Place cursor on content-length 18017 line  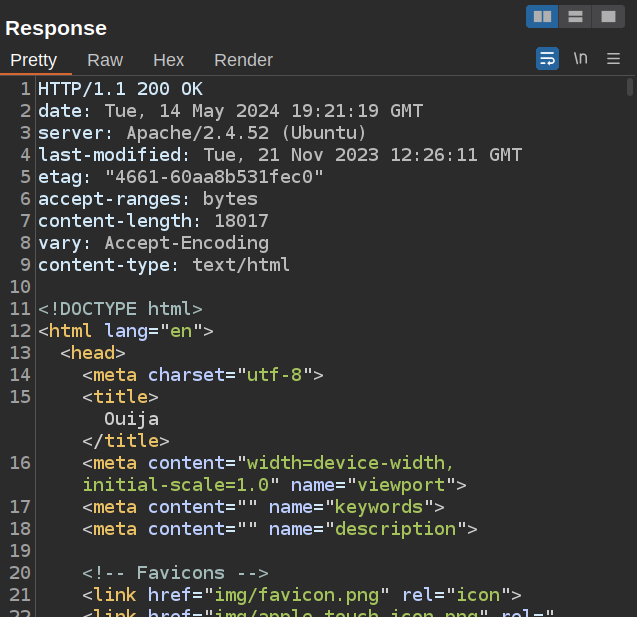click(x=153, y=221)
